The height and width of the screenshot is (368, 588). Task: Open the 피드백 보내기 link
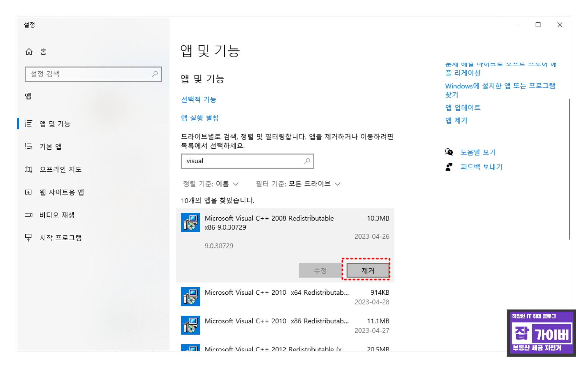coord(481,167)
